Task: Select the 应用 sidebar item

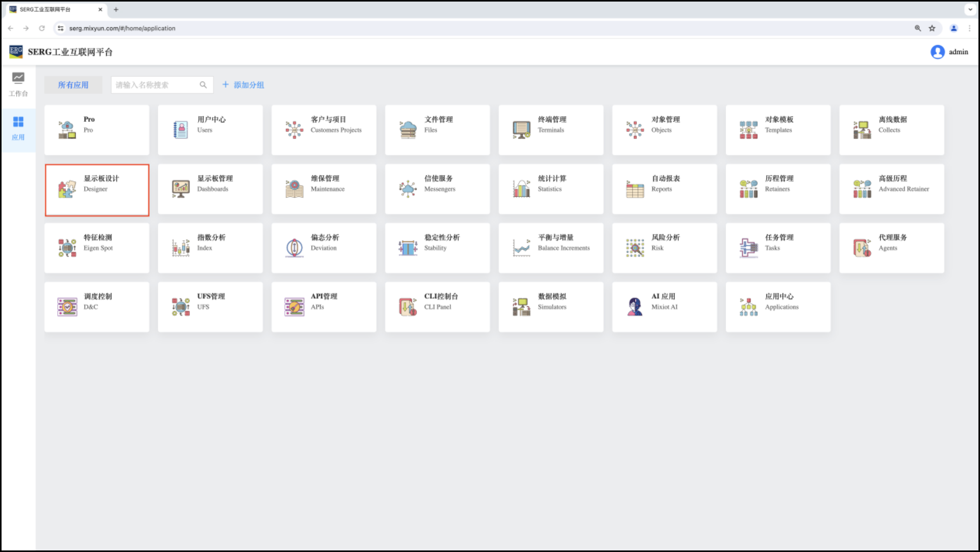Action: click(18, 128)
